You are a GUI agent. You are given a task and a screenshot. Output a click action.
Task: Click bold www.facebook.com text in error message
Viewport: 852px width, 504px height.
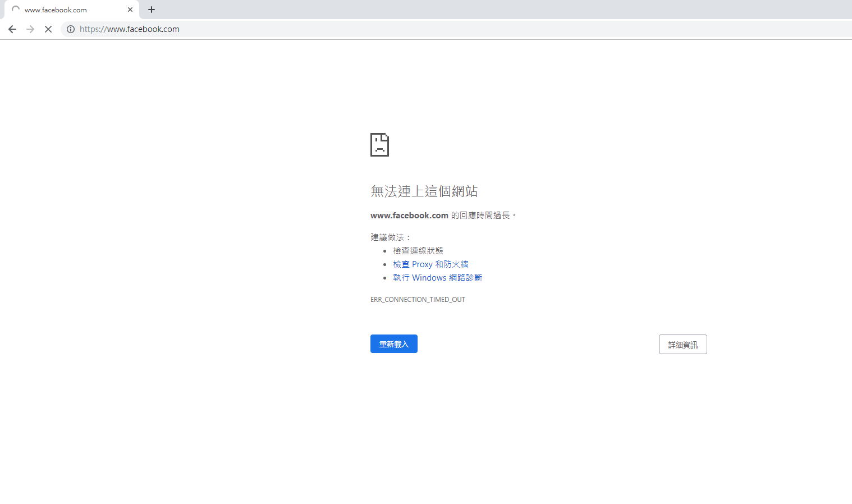point(409,216)
